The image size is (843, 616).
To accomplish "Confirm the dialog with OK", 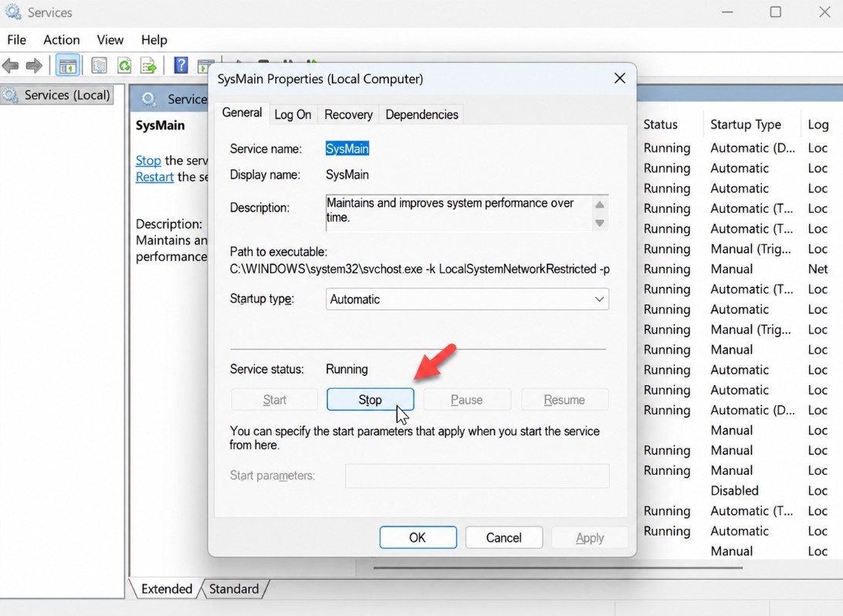I will pyautogui.click(x=418, y=537).
